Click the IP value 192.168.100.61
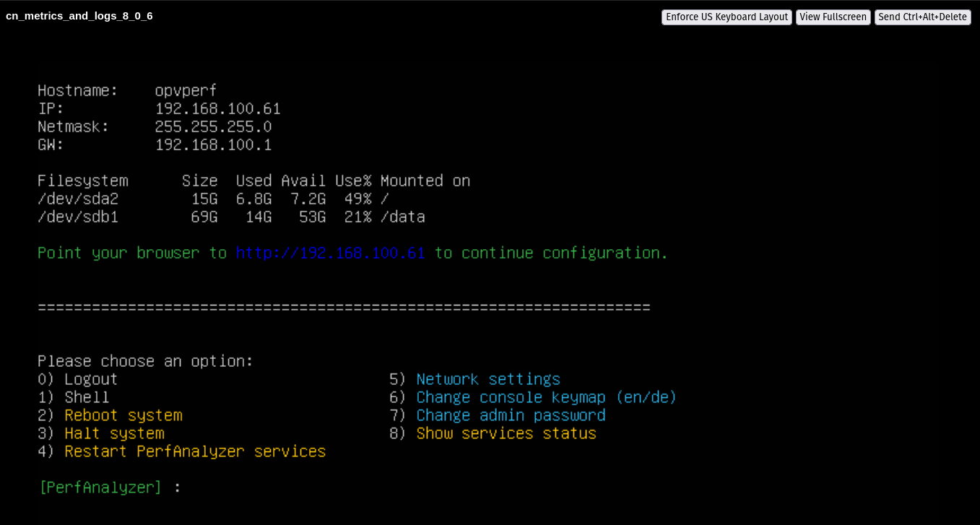This screenshot has height=525, width=980. (x=217, y=109)
